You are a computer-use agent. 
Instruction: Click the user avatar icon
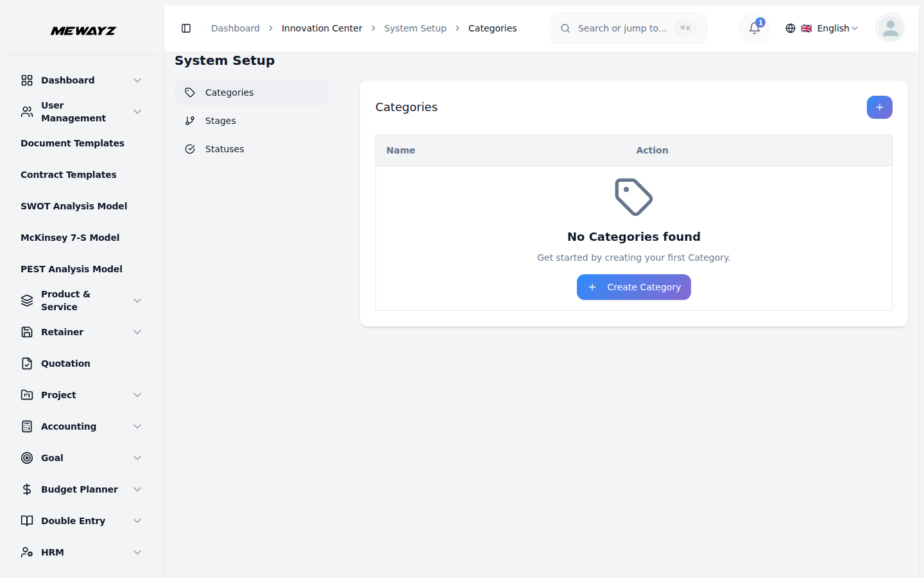click(x=890, y=28)
